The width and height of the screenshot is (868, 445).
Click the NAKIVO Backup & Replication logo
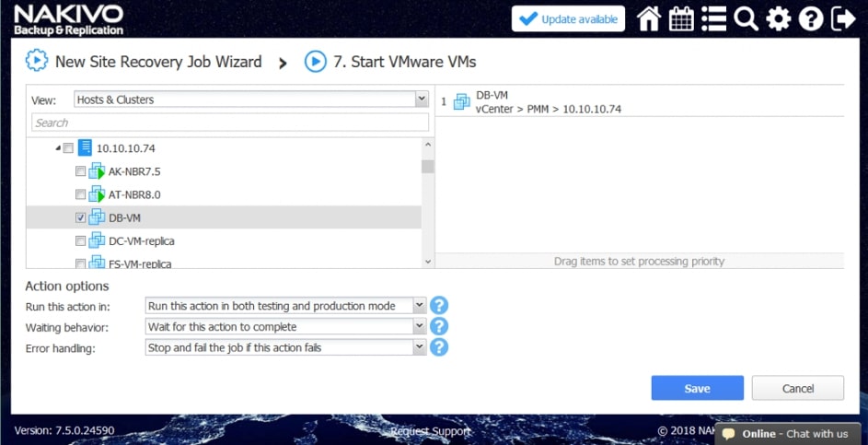pyautogui.click(x=69, y=20)
